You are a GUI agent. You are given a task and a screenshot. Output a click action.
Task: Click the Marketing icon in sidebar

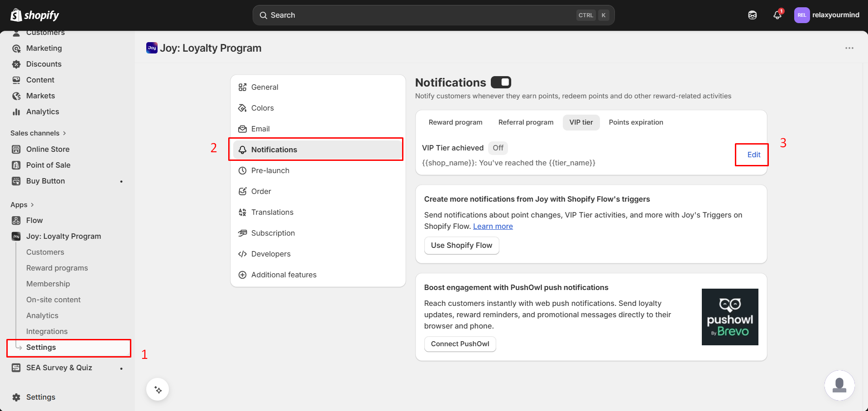16,48
